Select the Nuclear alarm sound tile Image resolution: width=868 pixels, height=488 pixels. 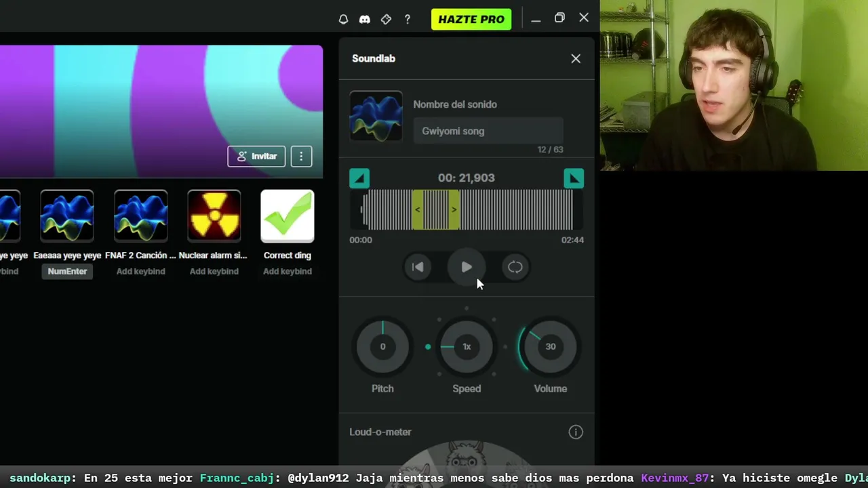214,216
